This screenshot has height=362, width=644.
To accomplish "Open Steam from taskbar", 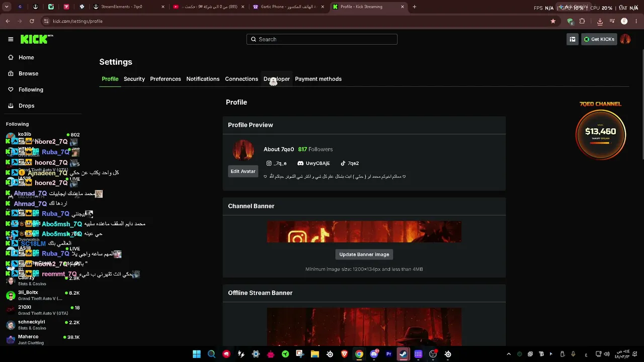I will [x=404, y=354].
